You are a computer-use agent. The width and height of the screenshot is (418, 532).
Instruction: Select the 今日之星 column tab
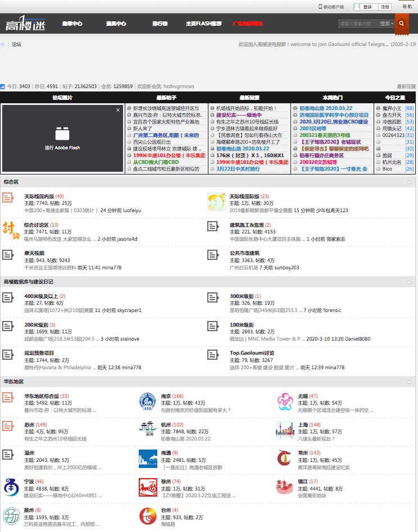(395, 98)
